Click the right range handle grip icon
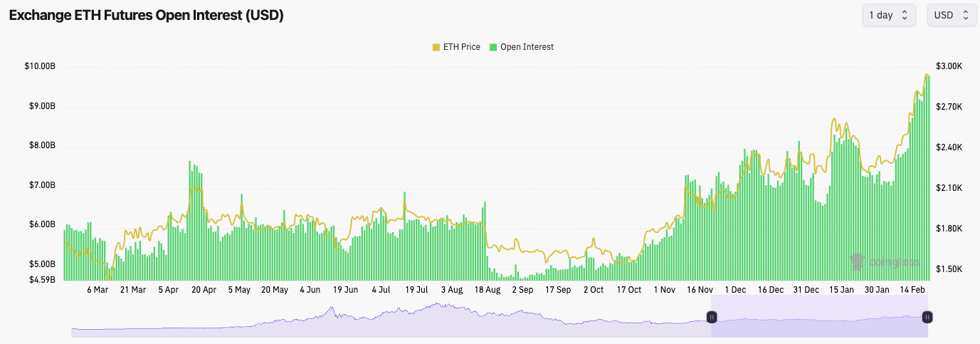Screen dimensions: 980x344 click(927, 316)
